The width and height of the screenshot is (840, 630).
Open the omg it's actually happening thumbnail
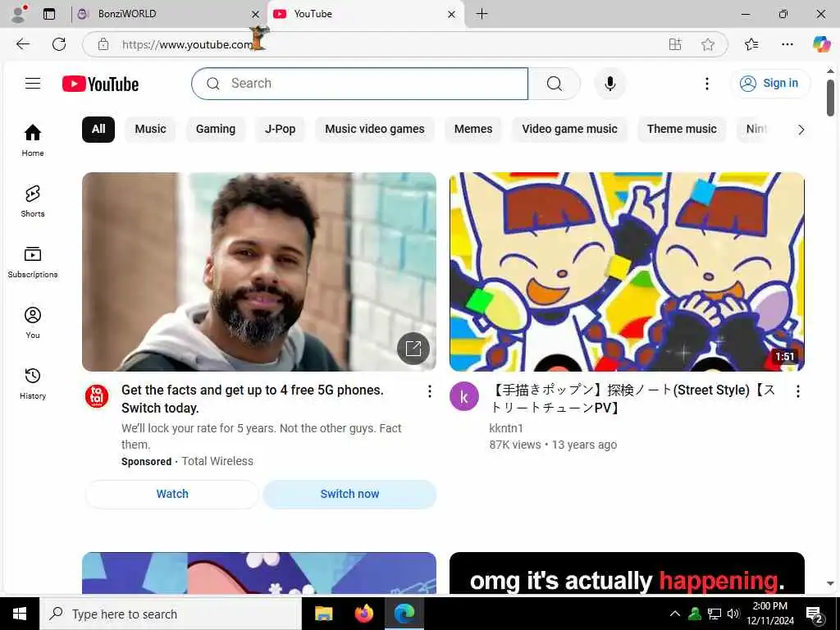pos(627,573)
